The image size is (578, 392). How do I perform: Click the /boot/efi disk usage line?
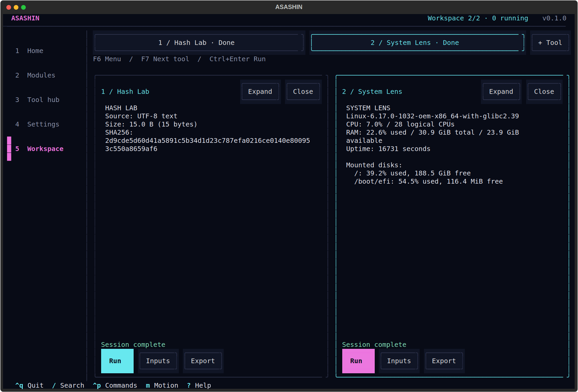(428, 181)
